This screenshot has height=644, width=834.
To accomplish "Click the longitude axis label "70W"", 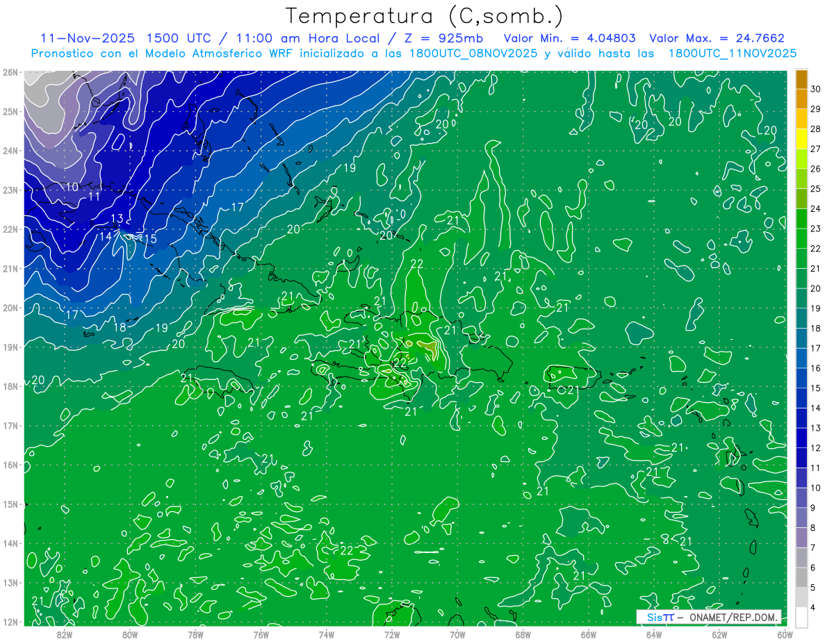I will point(457,634).
